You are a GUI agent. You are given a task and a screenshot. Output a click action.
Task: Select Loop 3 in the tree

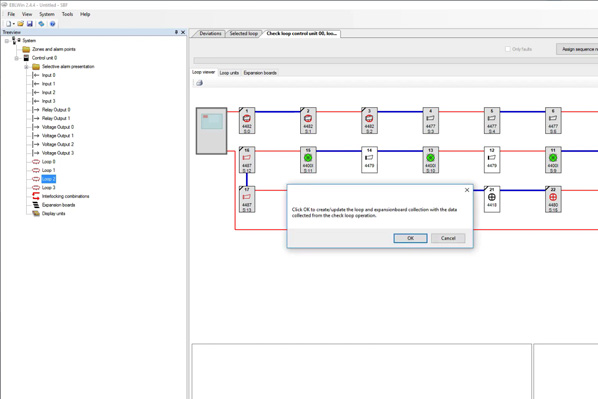point(48,188)
